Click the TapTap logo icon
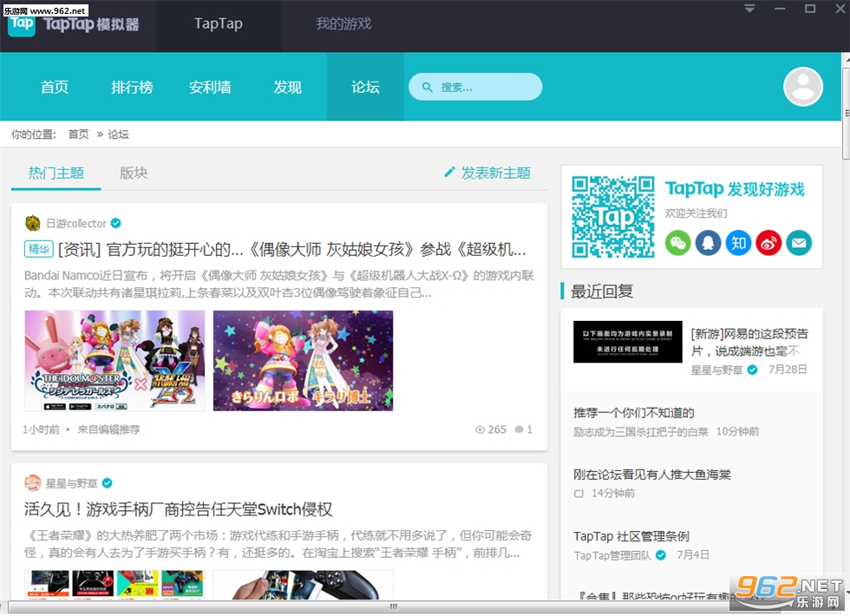This screenshot has width=850, height=616. pyautogui.click(x=22, y=24)
